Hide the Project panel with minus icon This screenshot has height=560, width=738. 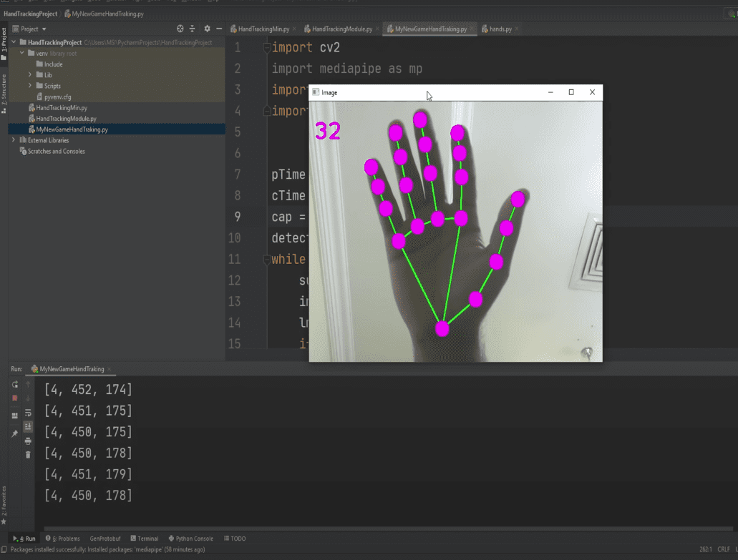(x=219, y=29)
